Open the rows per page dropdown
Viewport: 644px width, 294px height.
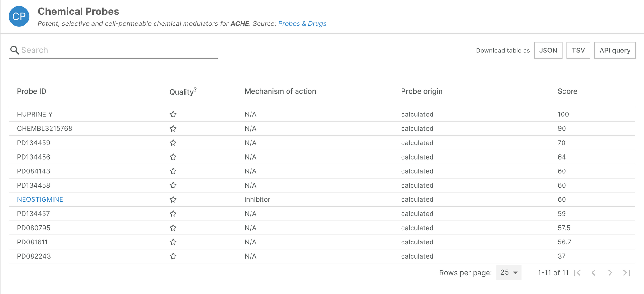pos(509,273)
